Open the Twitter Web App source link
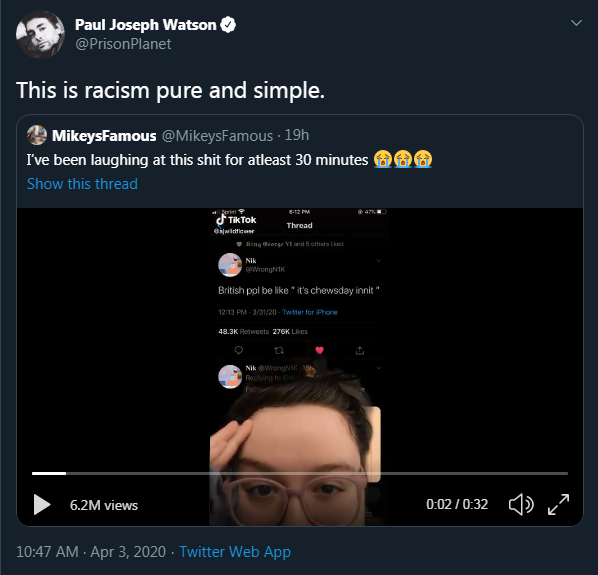Screen dimensions: 598x575 point(235,552)
